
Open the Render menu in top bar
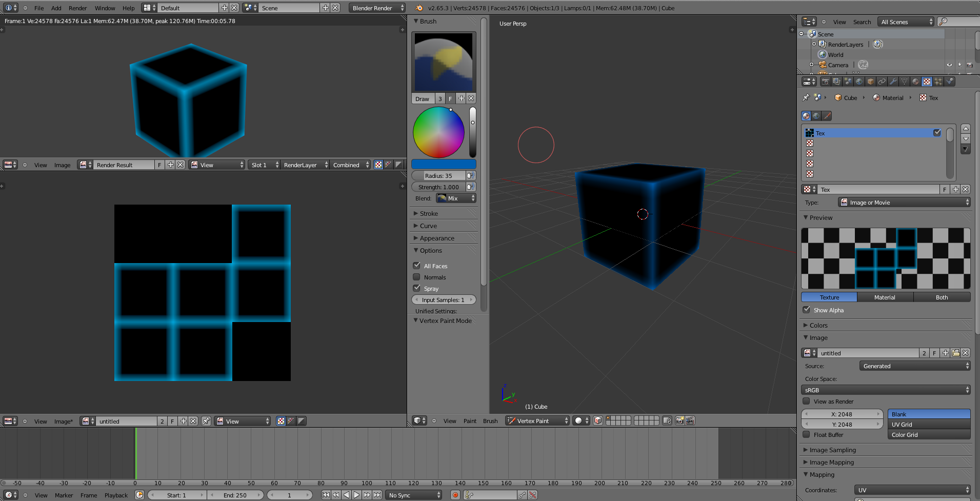78,8
